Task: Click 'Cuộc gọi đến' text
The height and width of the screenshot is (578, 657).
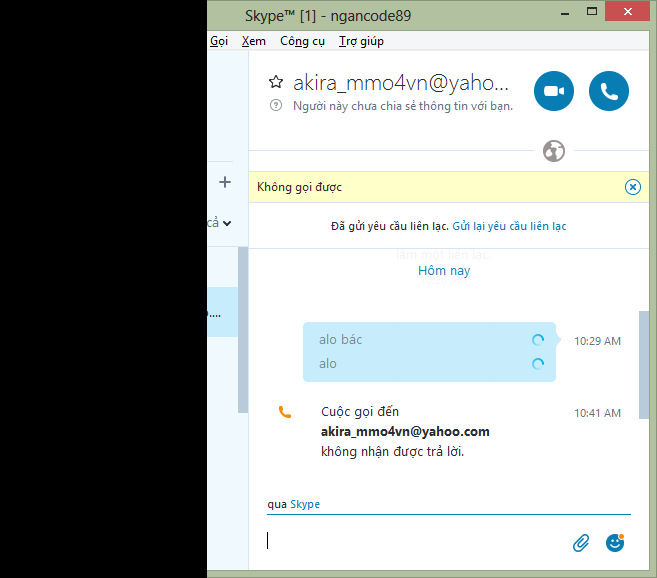Action: [x=360, y=412]
